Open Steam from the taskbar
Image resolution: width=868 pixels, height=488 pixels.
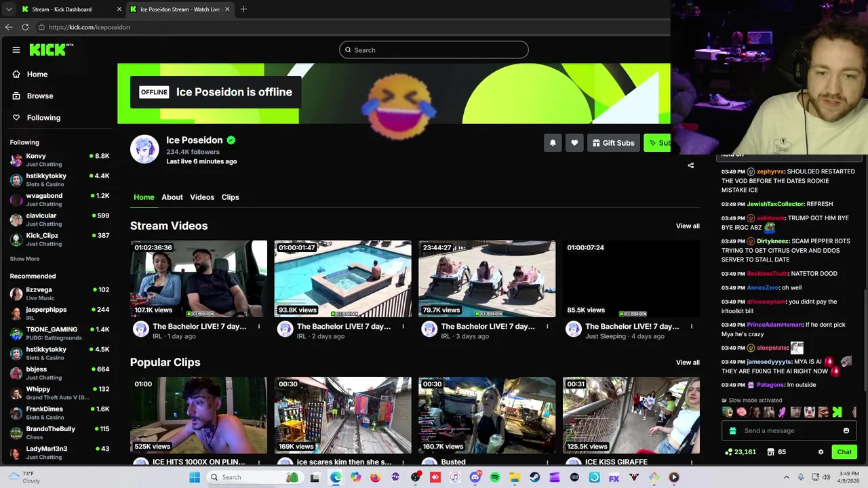[x=534, y=477]
